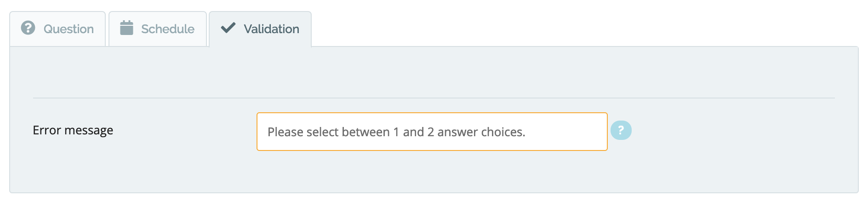Click the "Schedule" tab label text
This screenshot has width=868, height=208.
tap(168, 29)
